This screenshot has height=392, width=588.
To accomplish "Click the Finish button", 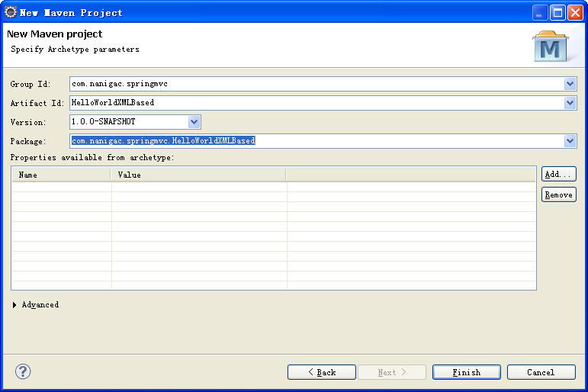I will [467, 372].
